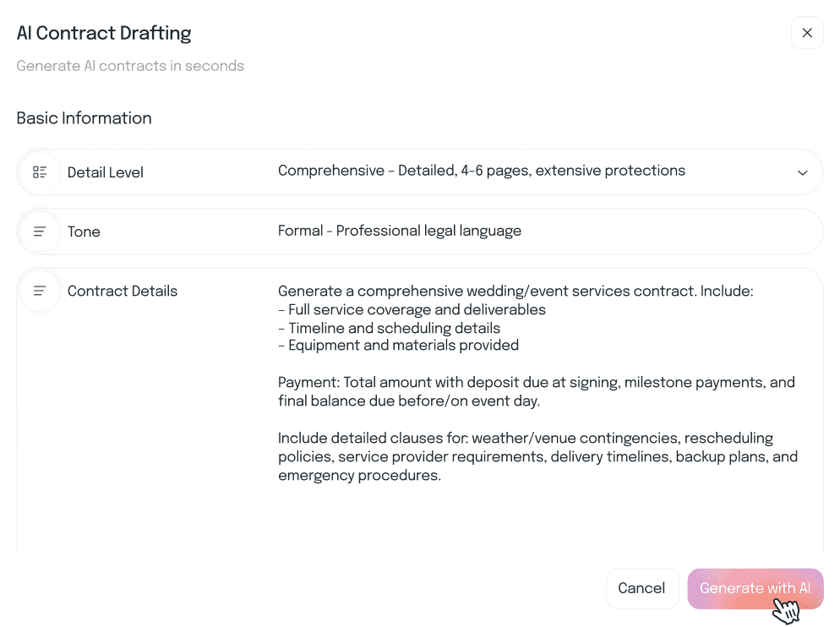Click inside the Contract Details text area
Screen dimensions: 840x627
pyautogui.click(x=541, y=515)
